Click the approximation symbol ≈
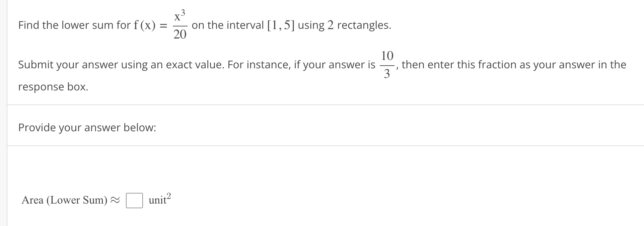Viewport: 644px width, 226px height. click(115, 200)
